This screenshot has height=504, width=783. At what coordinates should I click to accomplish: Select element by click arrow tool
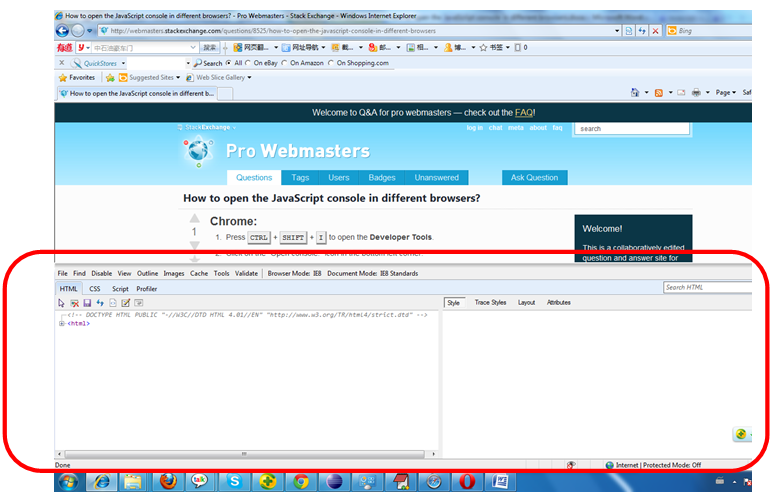[x=61, y=303]
